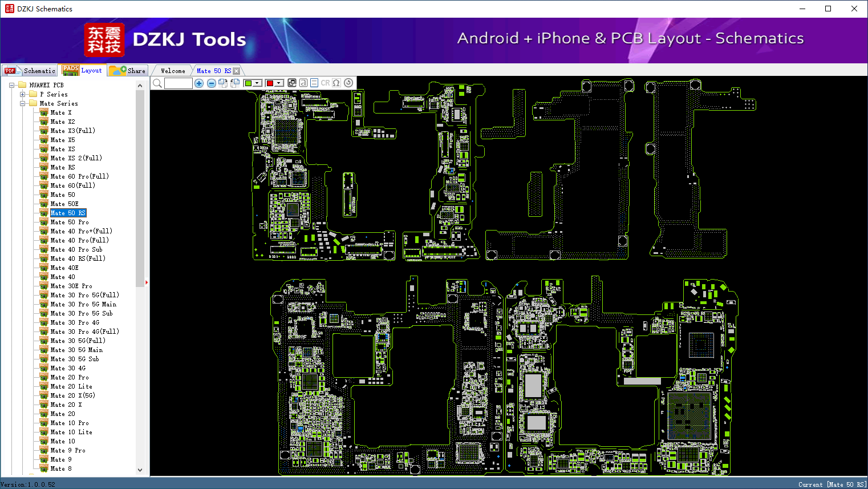868x489 pixels.
Task: Click the PADS icon beside Mate 20 Pro
Action: click(44, 377)
